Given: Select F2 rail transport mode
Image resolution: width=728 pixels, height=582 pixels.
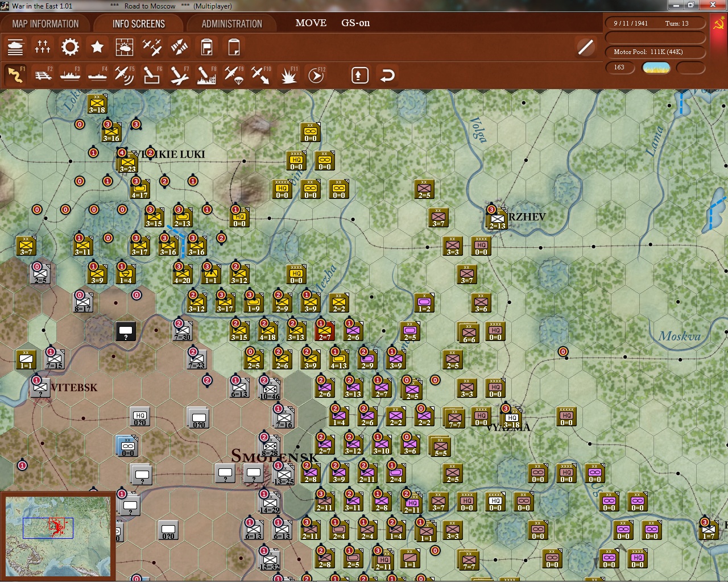Looking at the screenshot, I should [43, 75].
